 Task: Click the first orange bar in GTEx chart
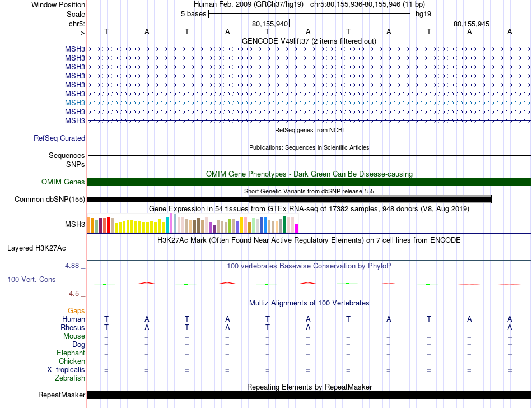pyautogui.click(x=89, y=225)
